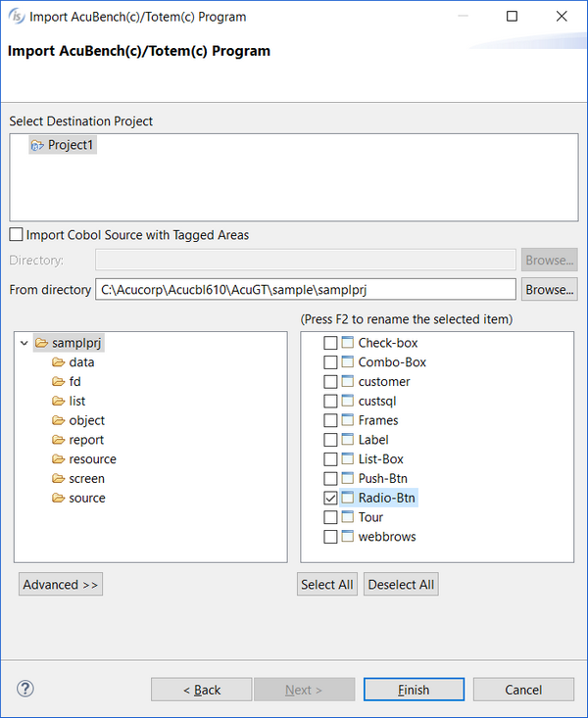Expand options with Advanced >> button

pyautogui.click(x=61, y=584)
